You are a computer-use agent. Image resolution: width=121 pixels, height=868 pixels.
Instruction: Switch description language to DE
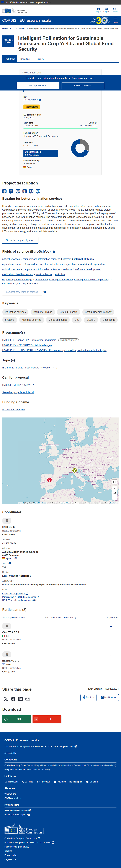tap(4, 191)
